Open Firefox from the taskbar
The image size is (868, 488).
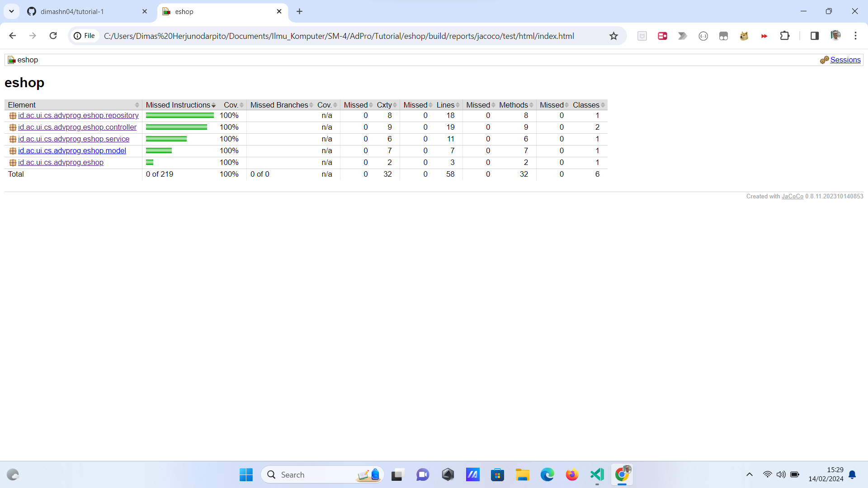[x=572, y=475]
